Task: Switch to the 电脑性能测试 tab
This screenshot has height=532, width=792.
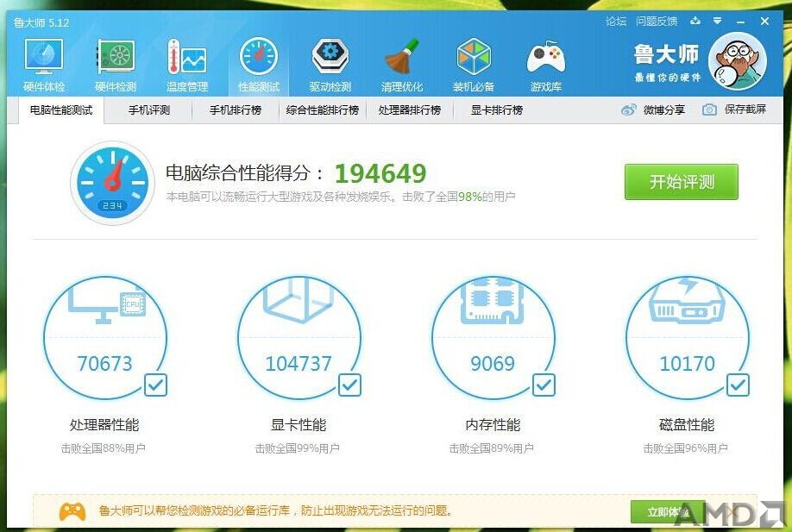Action: click(61, 110)
